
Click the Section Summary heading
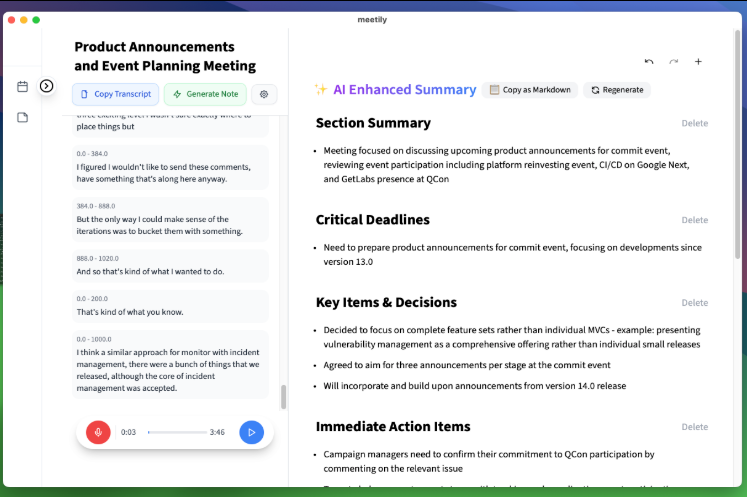(373, 123)
